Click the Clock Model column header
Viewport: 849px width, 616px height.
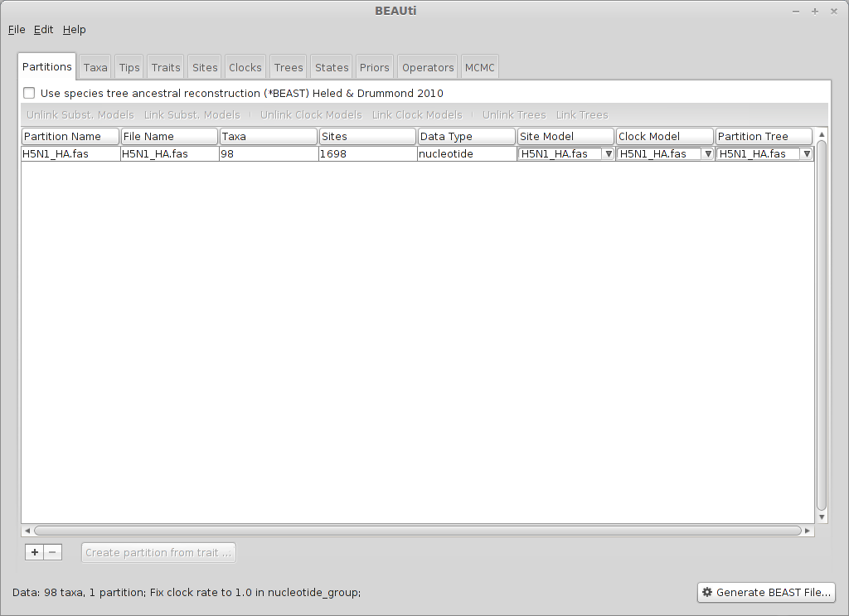pyautogui.click(x=665, y=137)
